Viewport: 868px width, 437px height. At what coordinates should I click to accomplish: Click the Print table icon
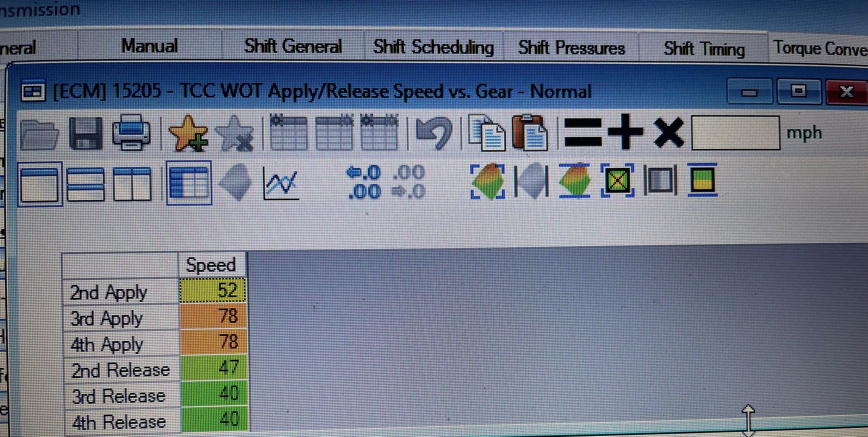[131, 132]
